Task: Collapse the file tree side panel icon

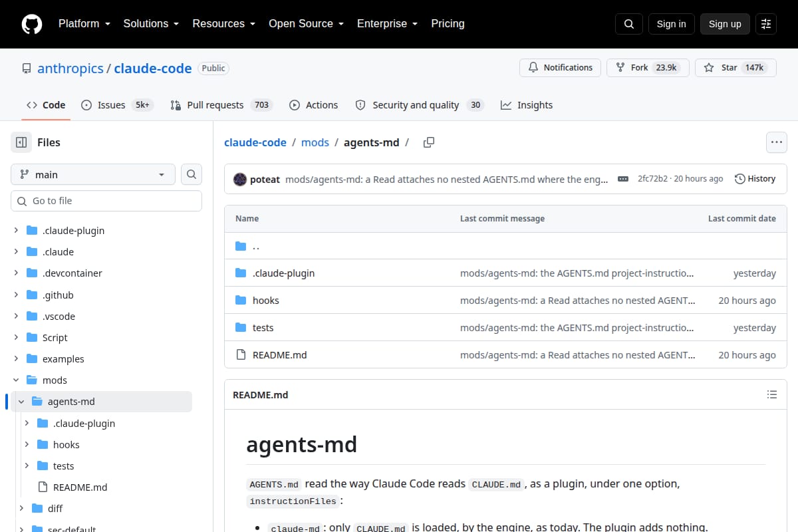Action: pyautogui.click(x=21, y=142)
